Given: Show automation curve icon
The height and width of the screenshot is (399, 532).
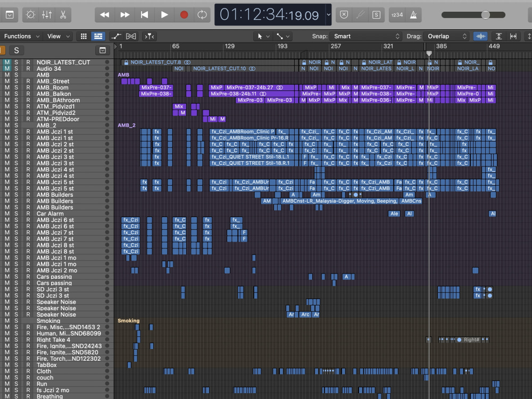Looking at the screenshot, I should tap(117, 36).
